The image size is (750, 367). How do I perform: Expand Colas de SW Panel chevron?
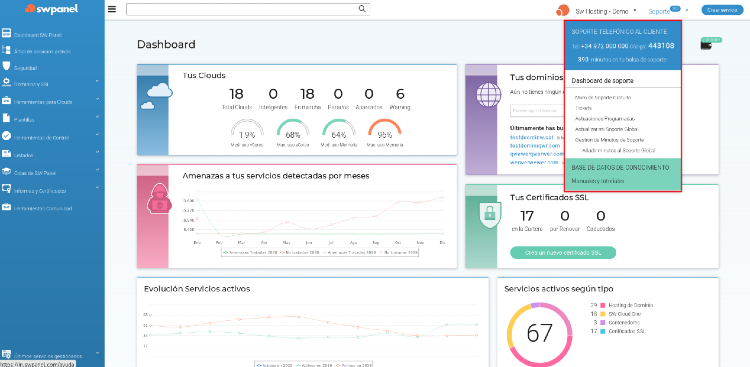[x=97, y=170]
